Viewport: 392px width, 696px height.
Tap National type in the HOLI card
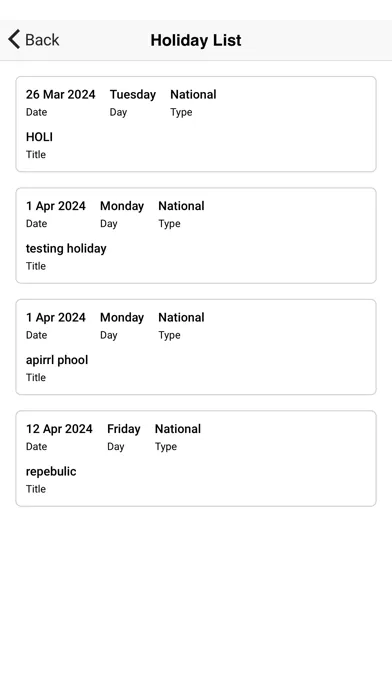(193, 95)
